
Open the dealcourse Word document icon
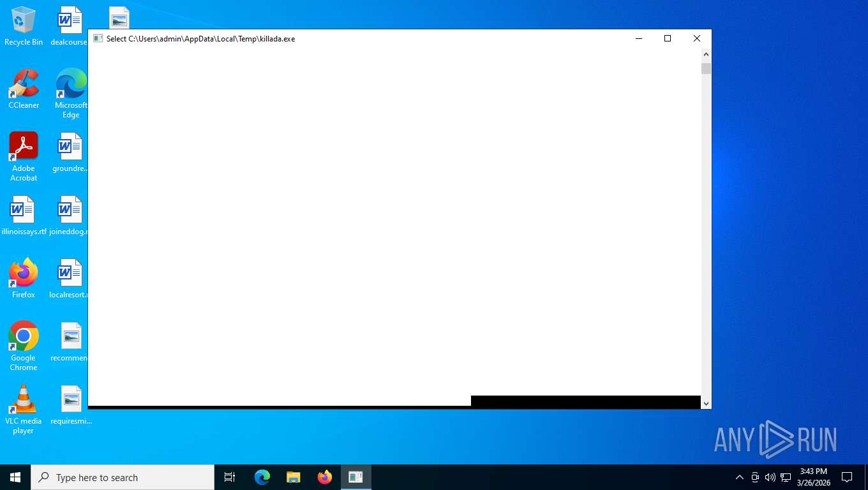coord(69,26)
